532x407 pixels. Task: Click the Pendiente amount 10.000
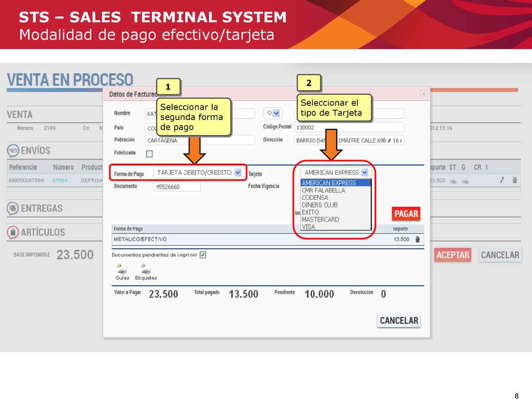tap(319, 294)
